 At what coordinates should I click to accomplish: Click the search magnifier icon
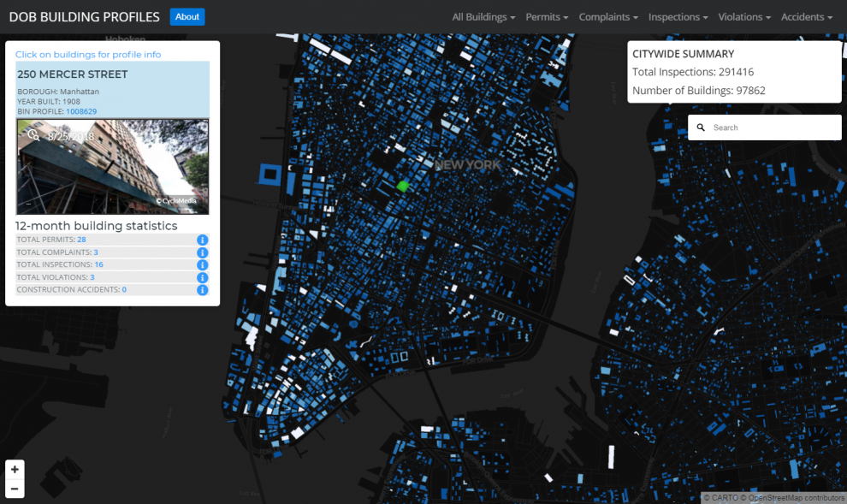[x=701, y=127]
